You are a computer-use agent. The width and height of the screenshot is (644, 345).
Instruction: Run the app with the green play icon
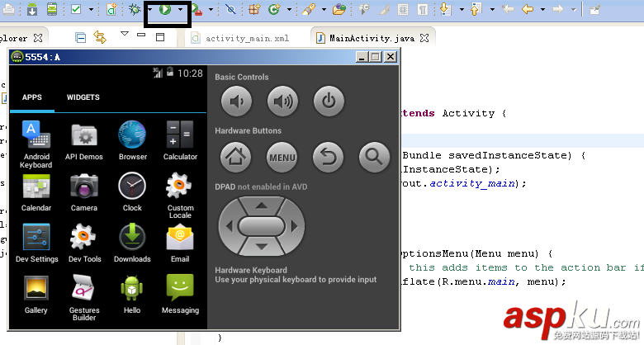[x=165, y=9]
